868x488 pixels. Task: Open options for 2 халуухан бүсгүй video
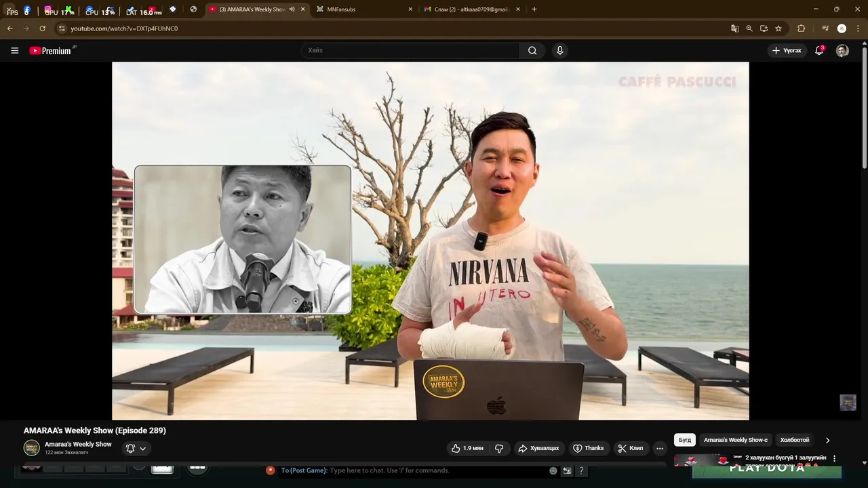834,458
